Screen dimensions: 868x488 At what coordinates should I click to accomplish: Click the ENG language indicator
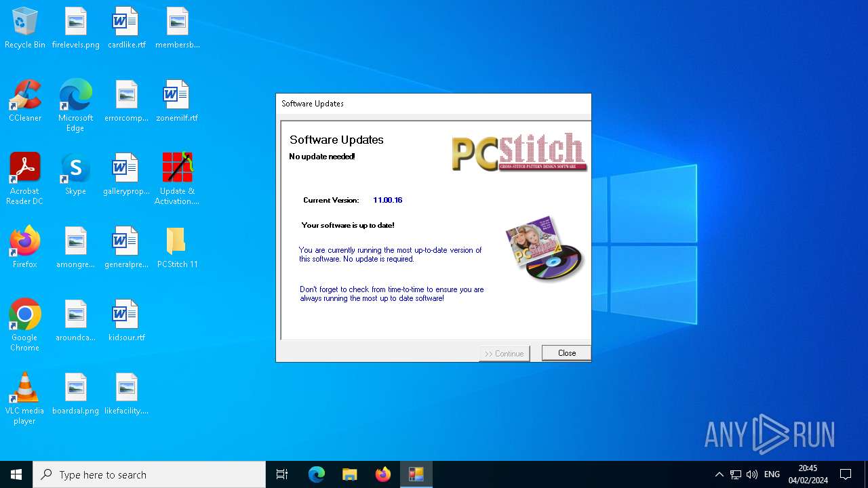click(772, 474)
